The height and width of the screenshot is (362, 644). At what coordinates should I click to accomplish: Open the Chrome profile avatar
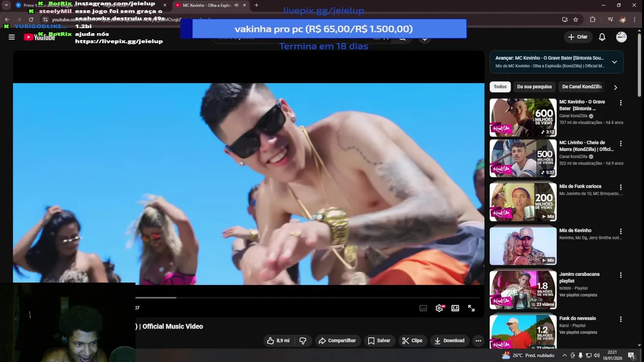tap(622, 20)
